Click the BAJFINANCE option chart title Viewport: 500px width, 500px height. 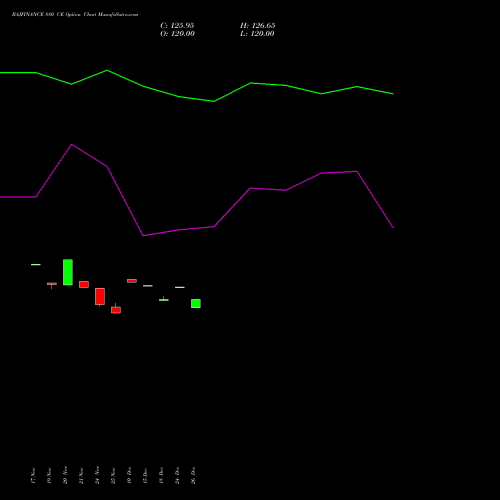[x=75, y=15]
